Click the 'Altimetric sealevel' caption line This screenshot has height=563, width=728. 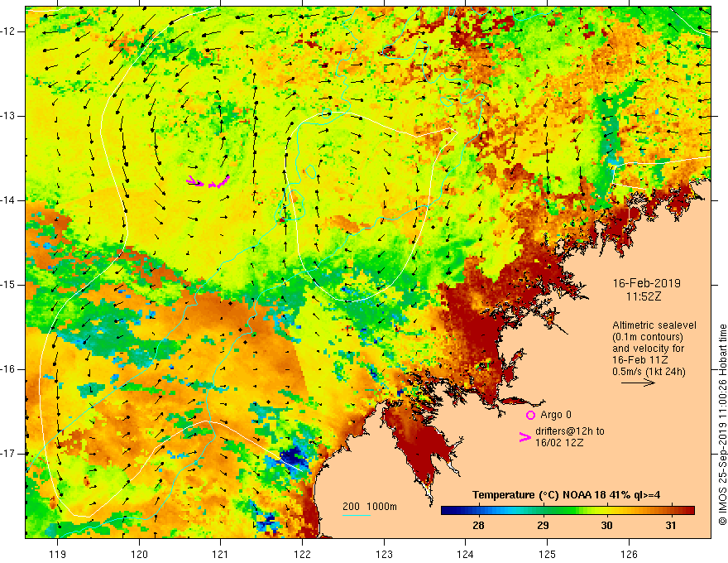click(654, 325)
